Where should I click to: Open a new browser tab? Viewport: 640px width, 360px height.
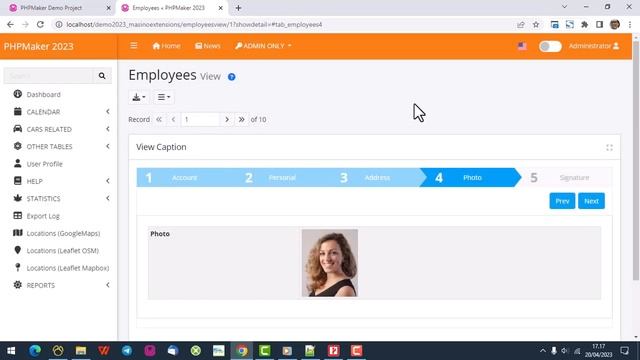point(238,8)
